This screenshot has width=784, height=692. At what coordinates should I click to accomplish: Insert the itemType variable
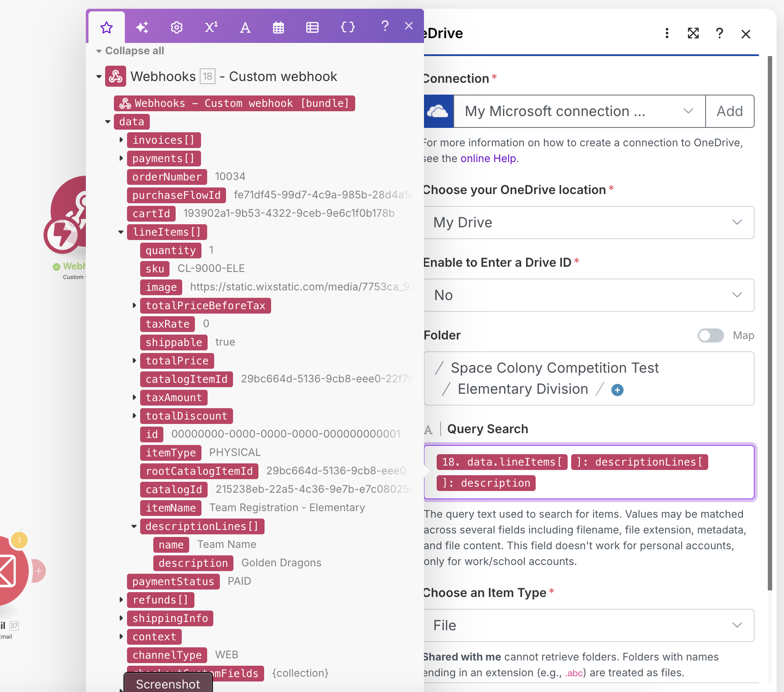171,453
